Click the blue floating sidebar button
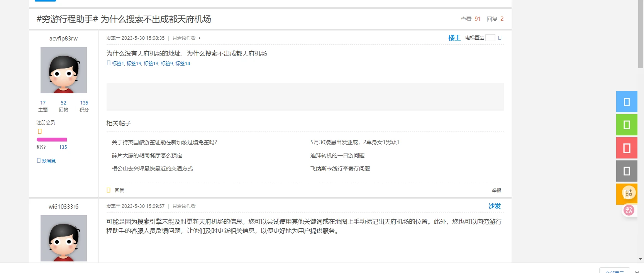The width and height of the screenshot is (644, 273). [626, 102]
